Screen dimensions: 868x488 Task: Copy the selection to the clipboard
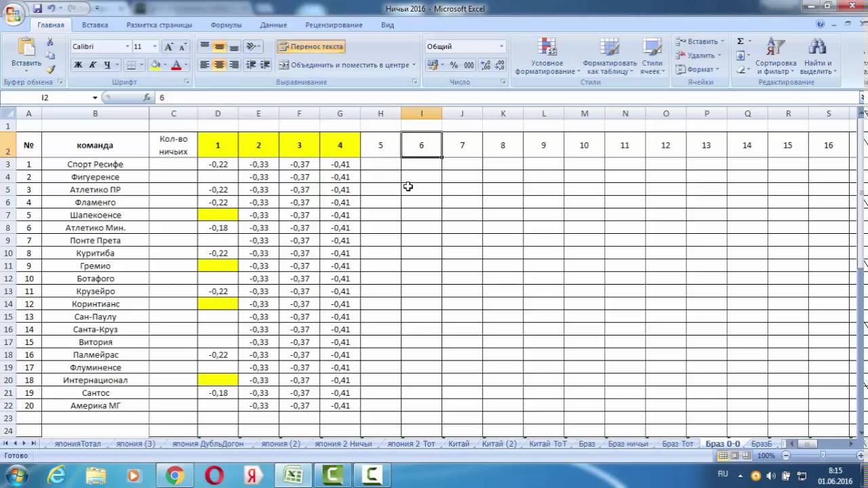[50, 56]
